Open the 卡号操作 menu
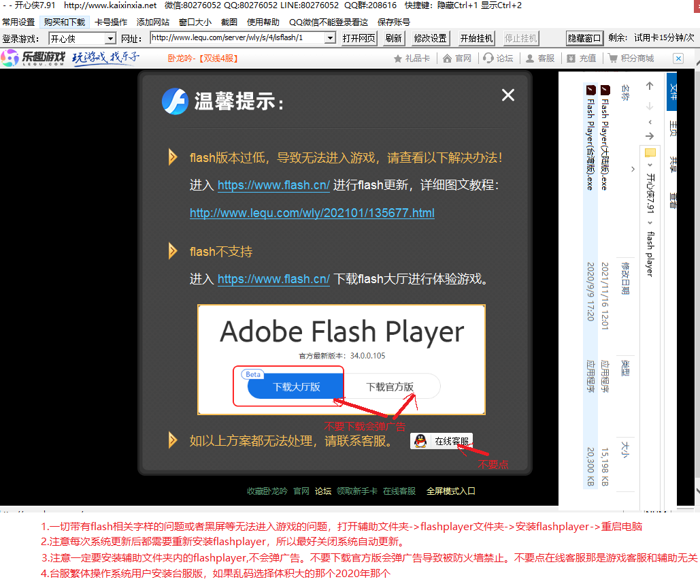 [x=111, y=22]
